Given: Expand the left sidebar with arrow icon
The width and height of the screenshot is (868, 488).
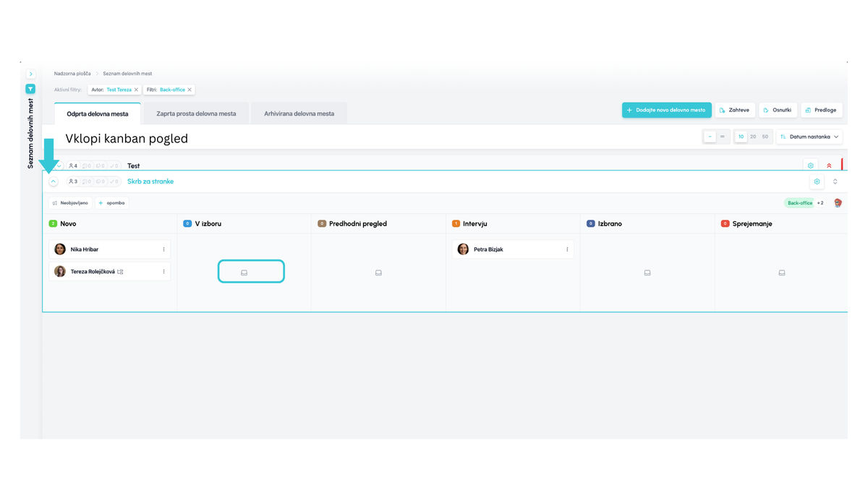Looking at the screenshot, I should click(30, 74).
